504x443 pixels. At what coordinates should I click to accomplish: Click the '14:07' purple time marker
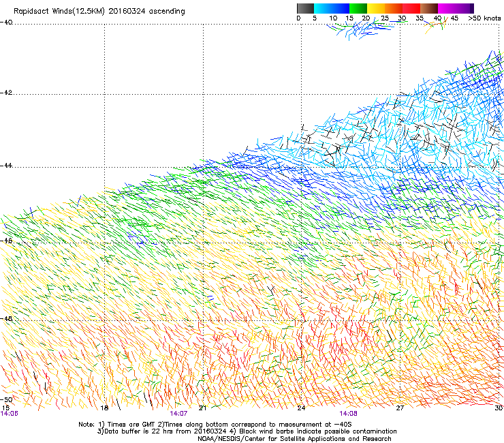[178, 414]
